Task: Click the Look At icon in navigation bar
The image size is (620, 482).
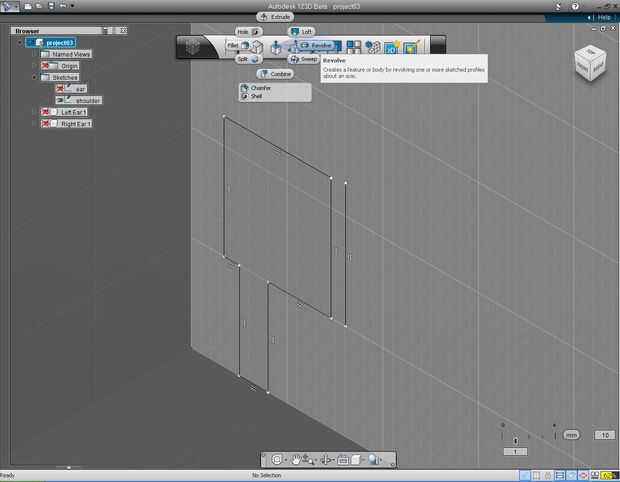Action: point(326,459)
